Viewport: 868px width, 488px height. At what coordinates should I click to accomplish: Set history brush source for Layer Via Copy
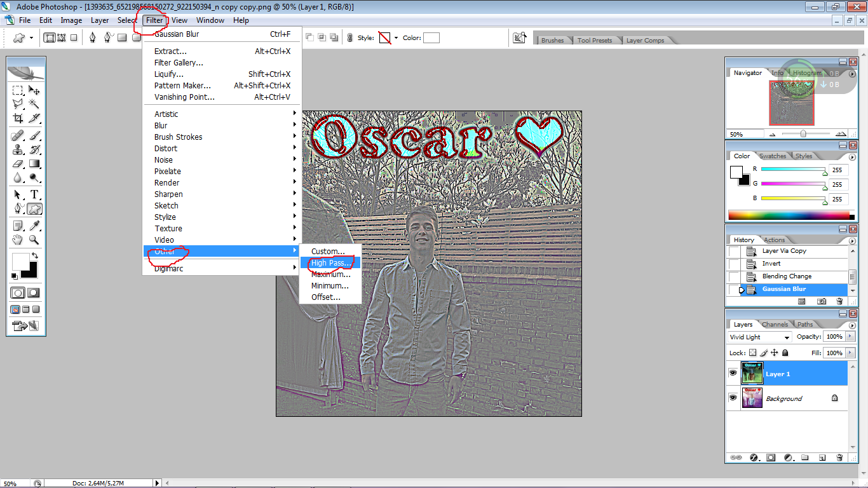coord(734,251)
